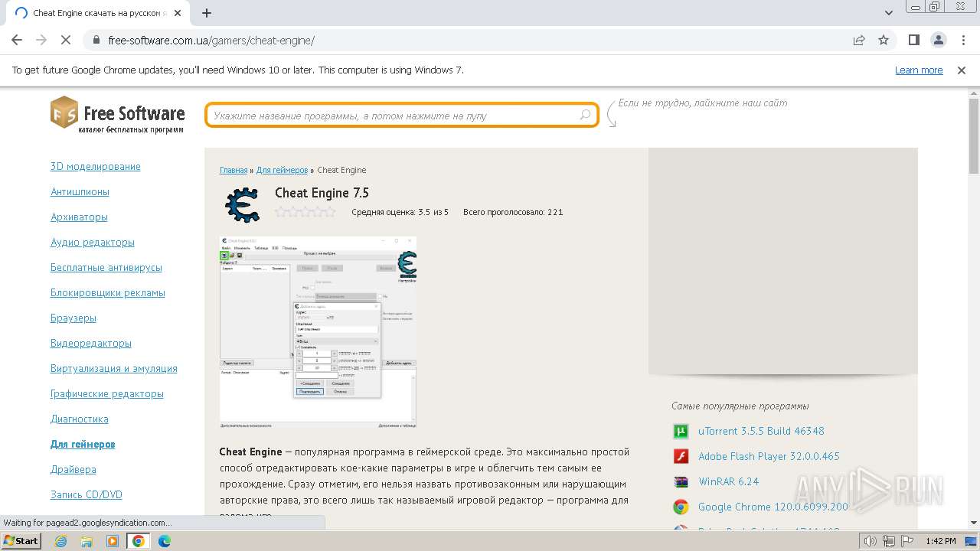Go to Главная breadcrumb link

[234, 170]
